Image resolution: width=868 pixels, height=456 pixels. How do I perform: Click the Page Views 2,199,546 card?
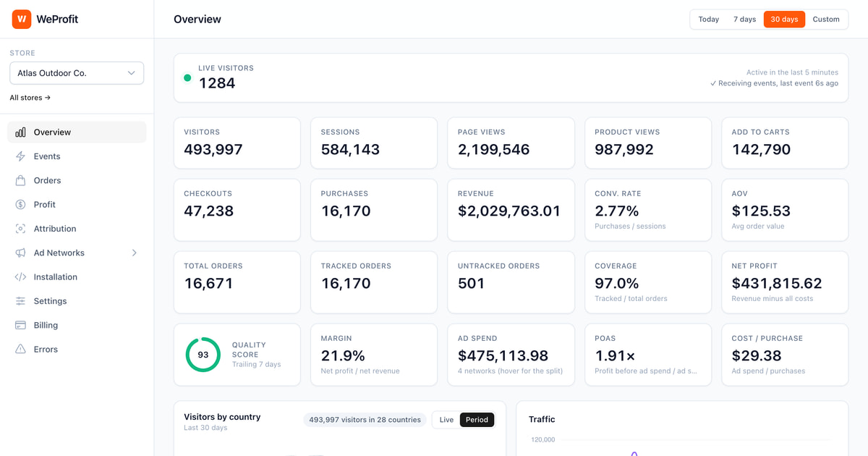click(x=511, y=143)
